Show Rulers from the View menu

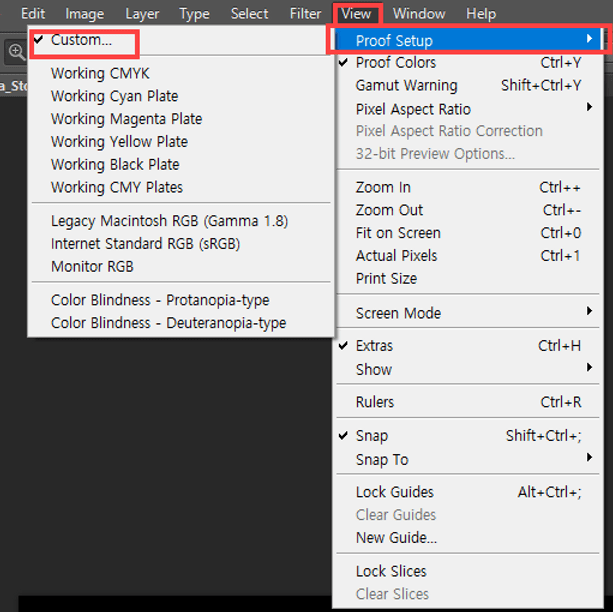[x=375, y=402]
